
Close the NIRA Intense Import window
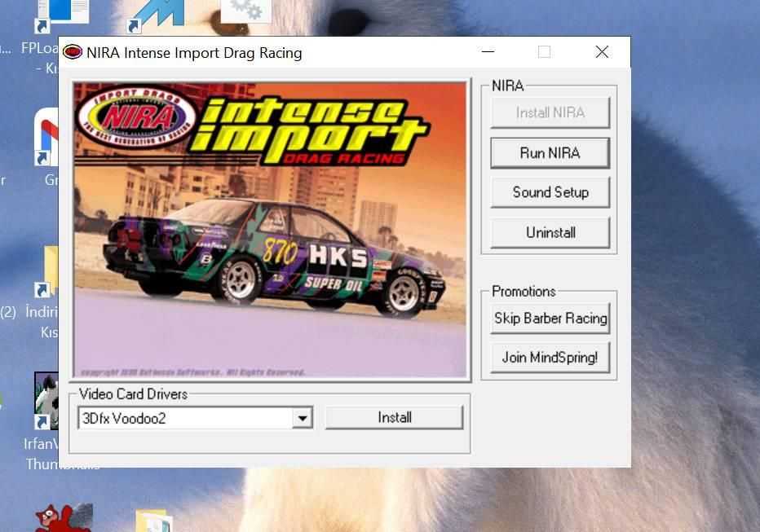click(x=602, y=52)
